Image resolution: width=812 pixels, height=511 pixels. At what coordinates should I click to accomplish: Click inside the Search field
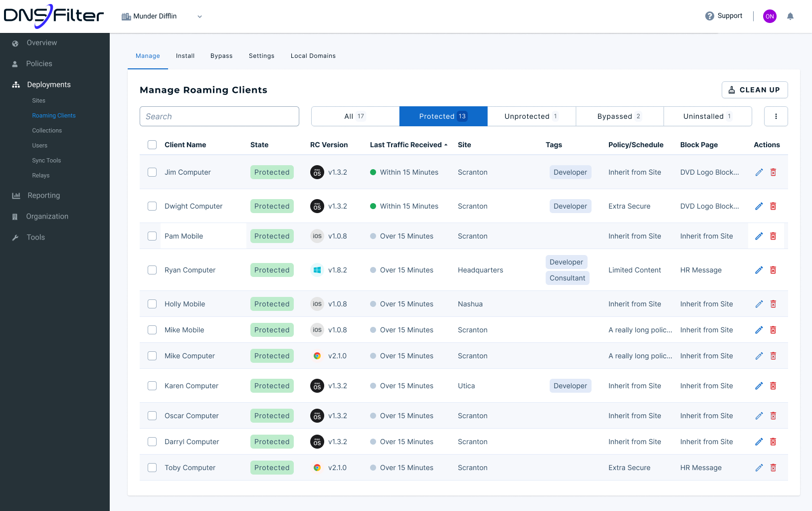[219, 116]
